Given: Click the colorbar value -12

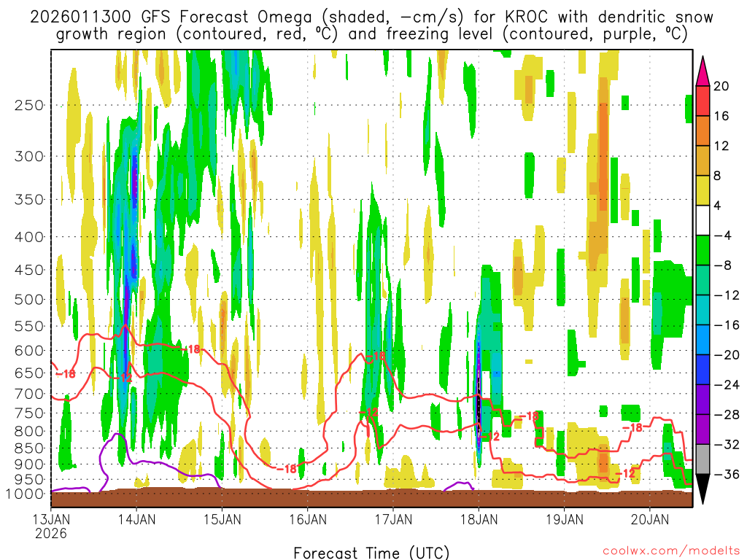Looking at the screenshot, I should [x=726, y=295].
